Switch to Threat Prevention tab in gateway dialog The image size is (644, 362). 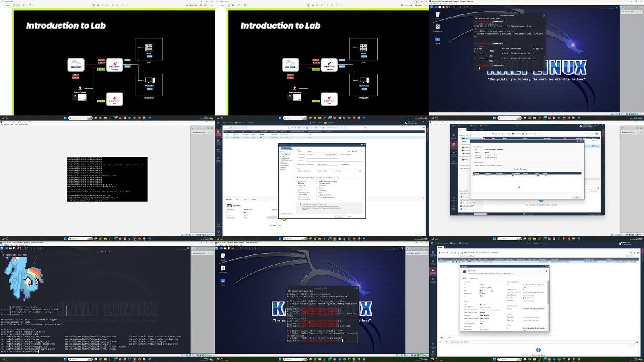(x=319, y=178)
